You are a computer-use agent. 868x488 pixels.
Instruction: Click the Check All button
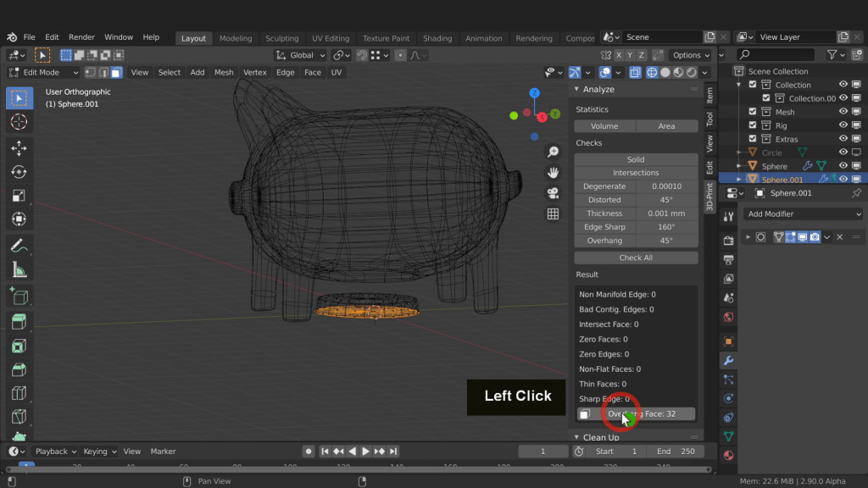click(636, 258)
